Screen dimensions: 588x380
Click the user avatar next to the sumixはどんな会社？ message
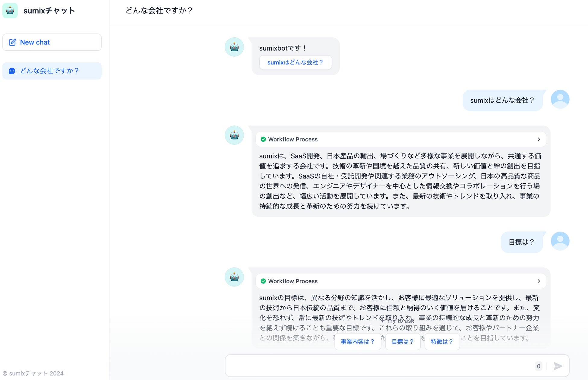tap(560, 99)
